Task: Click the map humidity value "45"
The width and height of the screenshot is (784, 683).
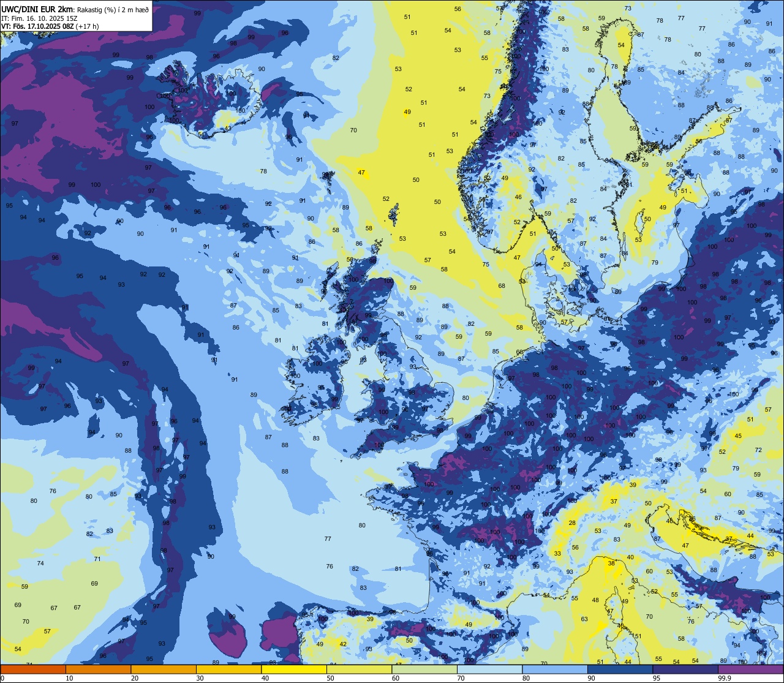Action: (x=738, y=437)
